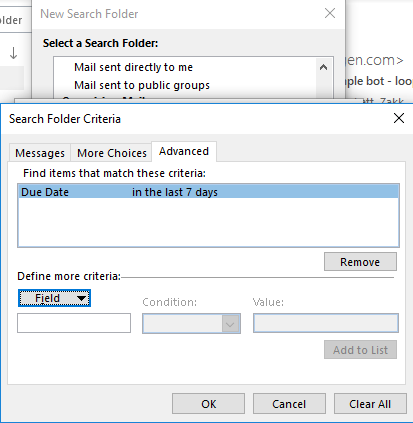Close the Search Folder Criteria dialog
This screenshot has width=413, height=423.
(x=399, y=118)
